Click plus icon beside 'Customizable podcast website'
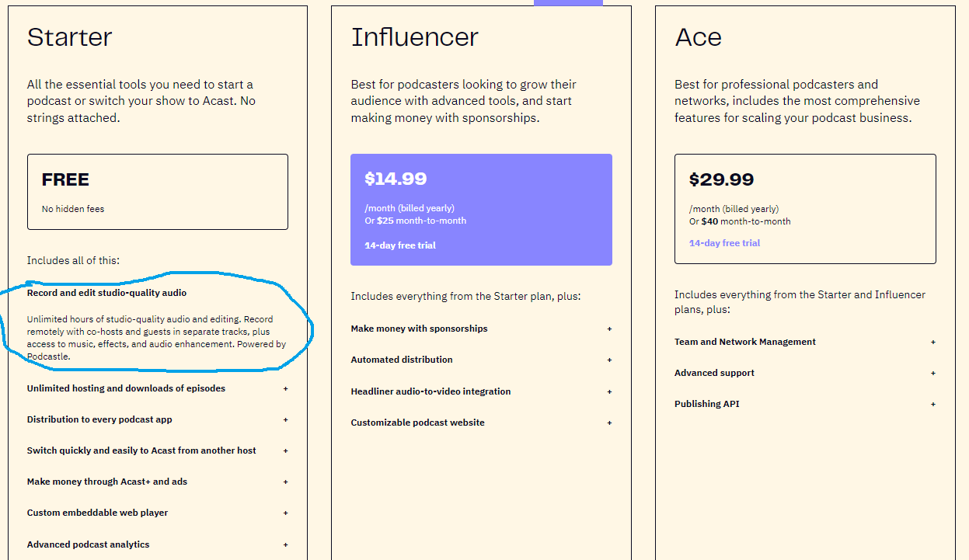The width and height of the screenshot is (969, 560). pyautogui.click(x=609, y=423)
